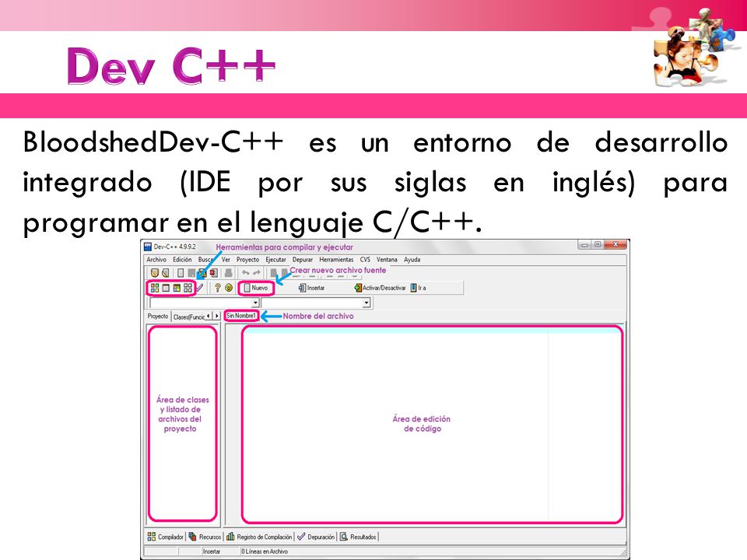Click the yellow question mark Help icon
The width and height of the screenshot is (747, 560).
coord(218,288)
